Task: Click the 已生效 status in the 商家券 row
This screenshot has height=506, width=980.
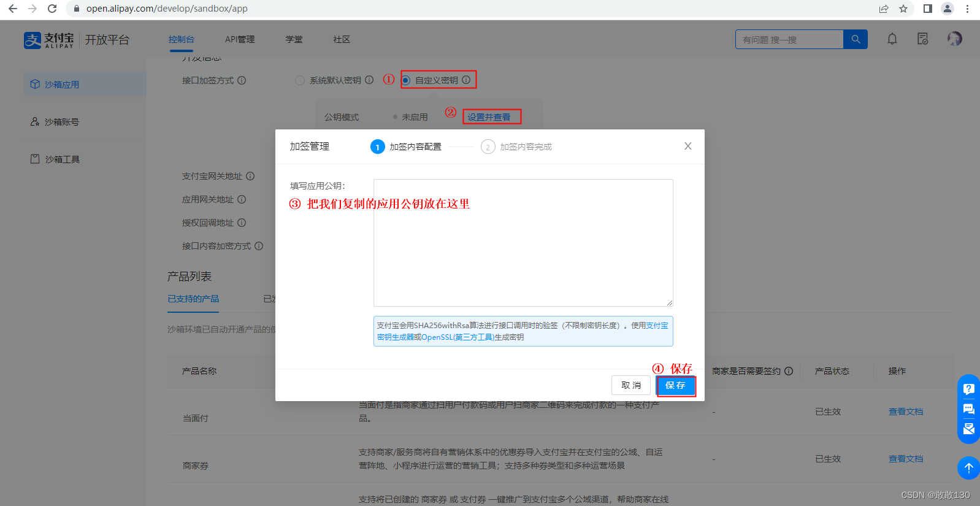Action: coord(828,459)
